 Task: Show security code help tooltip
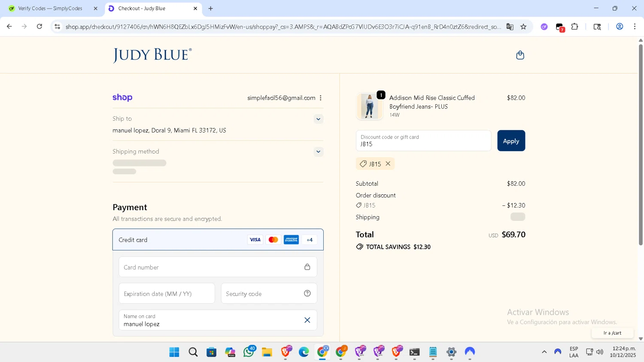point(307,293)
